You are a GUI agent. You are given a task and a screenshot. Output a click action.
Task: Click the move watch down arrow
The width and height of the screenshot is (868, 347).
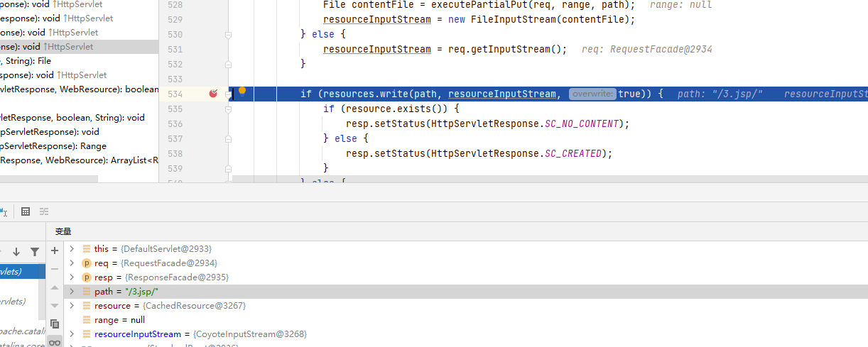[55, 305]
